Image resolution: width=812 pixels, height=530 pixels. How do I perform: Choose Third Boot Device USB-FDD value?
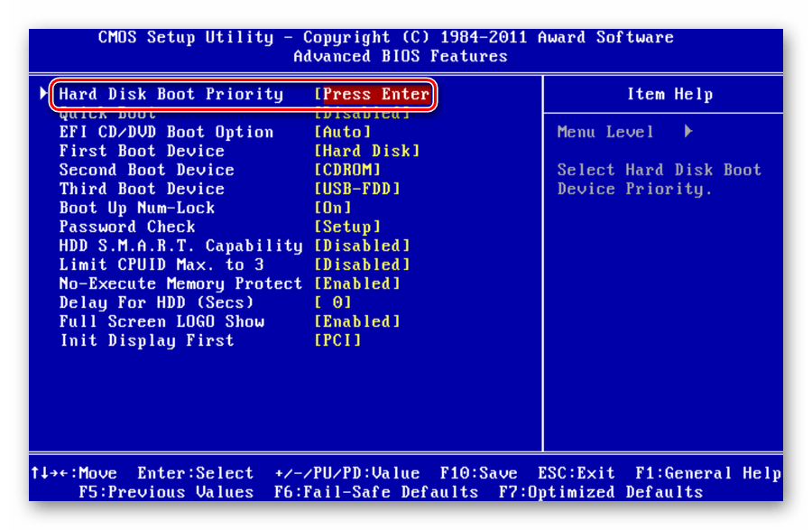pos(357,189)
